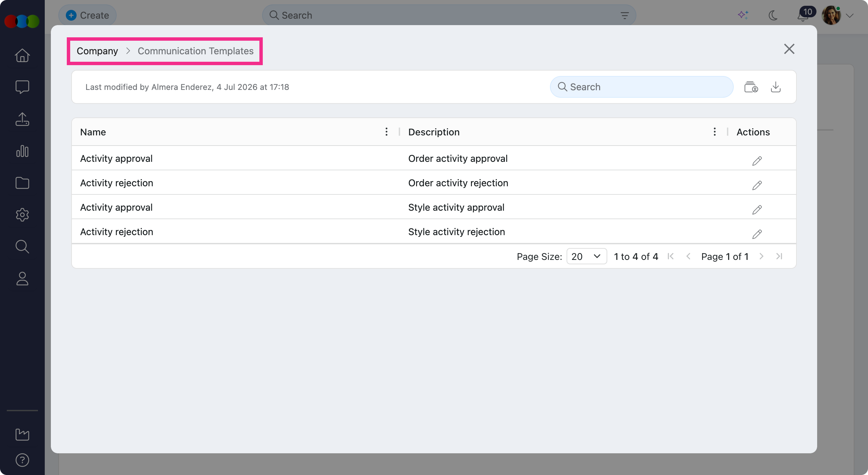Click the user avatar photo
The image size is (868, 475).
(831, 15)
